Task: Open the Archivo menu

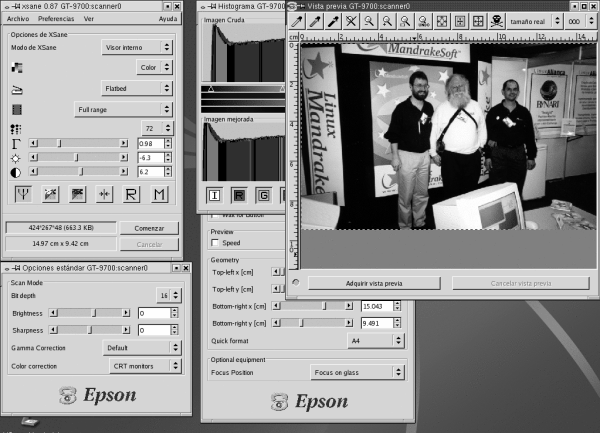Action: (x=18, y=19)
